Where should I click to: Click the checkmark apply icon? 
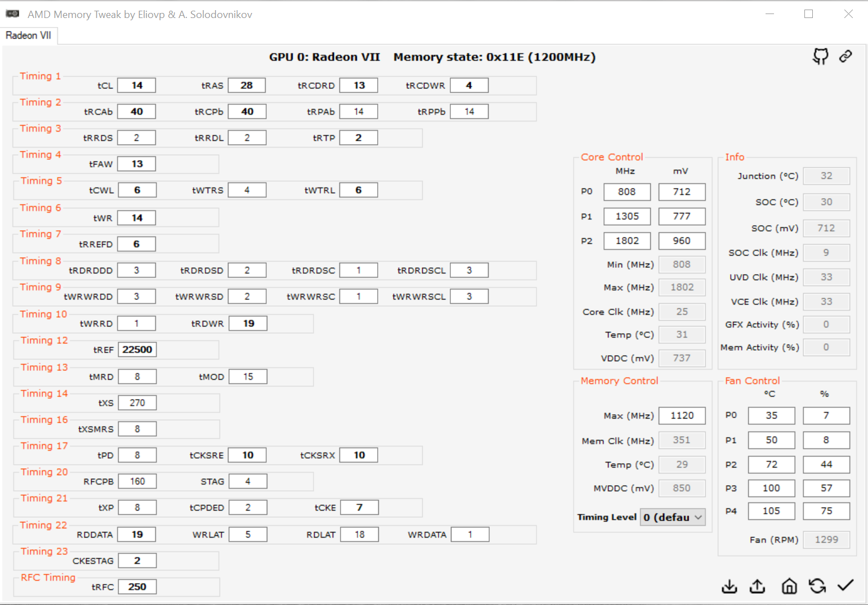point(845,585)
